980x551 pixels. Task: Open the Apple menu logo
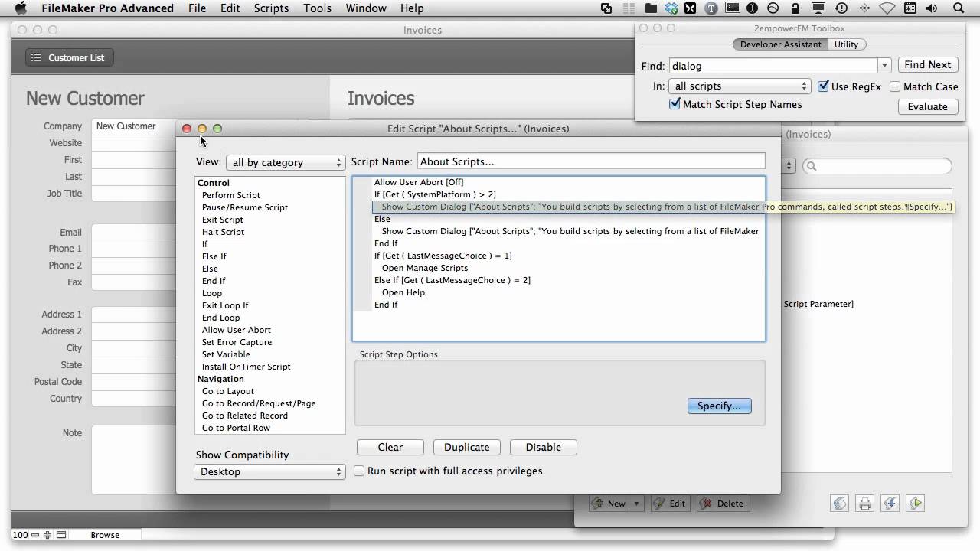21,8
